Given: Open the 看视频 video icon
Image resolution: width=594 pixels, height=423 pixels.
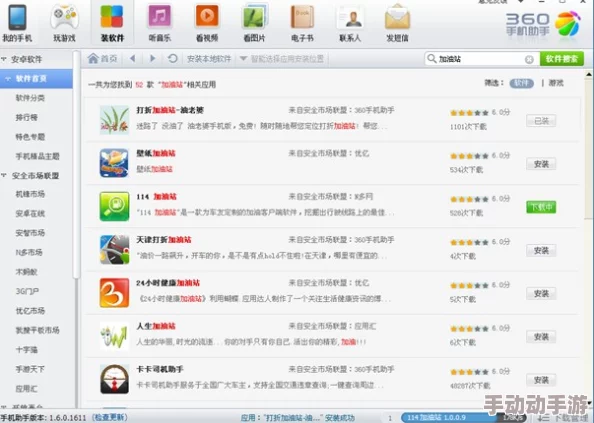Looking at the screenshot, I should [x=207, y=17].
